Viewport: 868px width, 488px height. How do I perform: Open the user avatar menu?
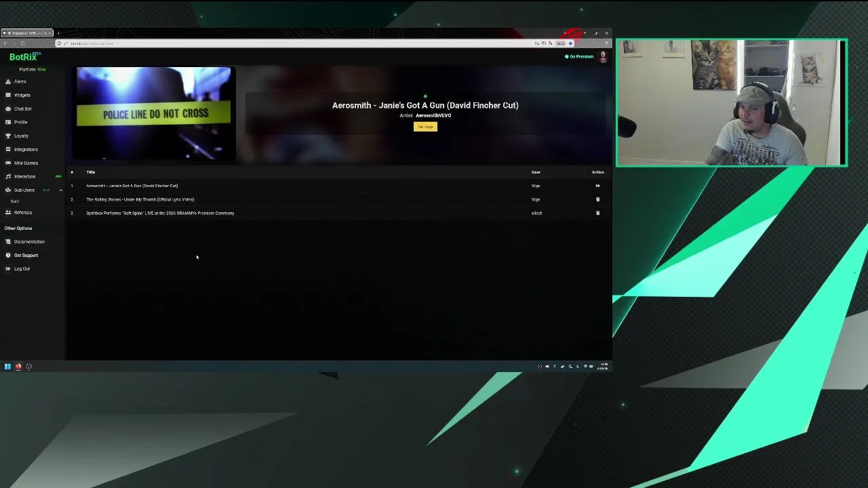pos(603,57)
